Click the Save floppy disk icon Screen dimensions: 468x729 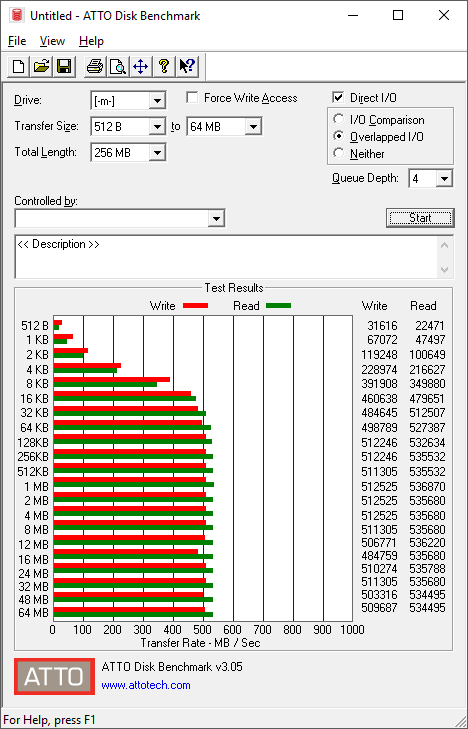point(64,66)
